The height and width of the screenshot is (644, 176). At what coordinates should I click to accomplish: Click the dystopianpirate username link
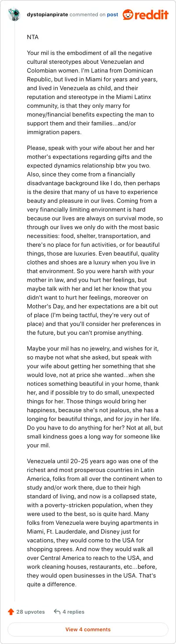tap(47, 15)
